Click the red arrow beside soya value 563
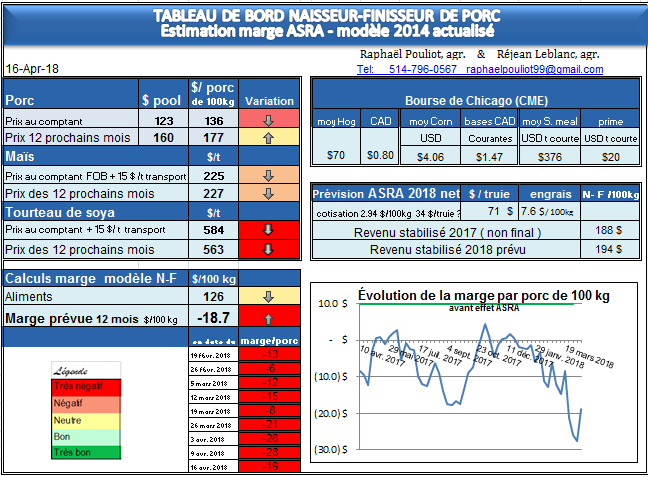Screen dimensions: 648x477 [x=268, y=251]
